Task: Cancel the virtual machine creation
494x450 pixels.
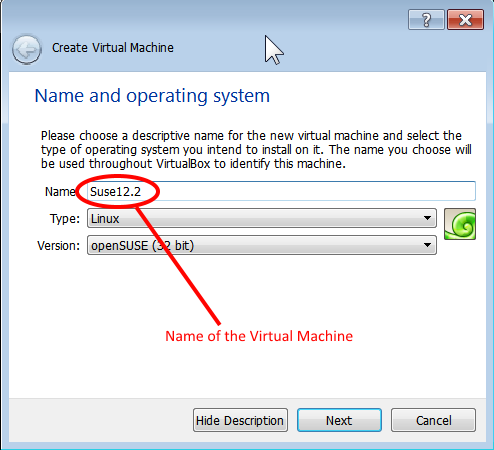Action: [433, 420]
